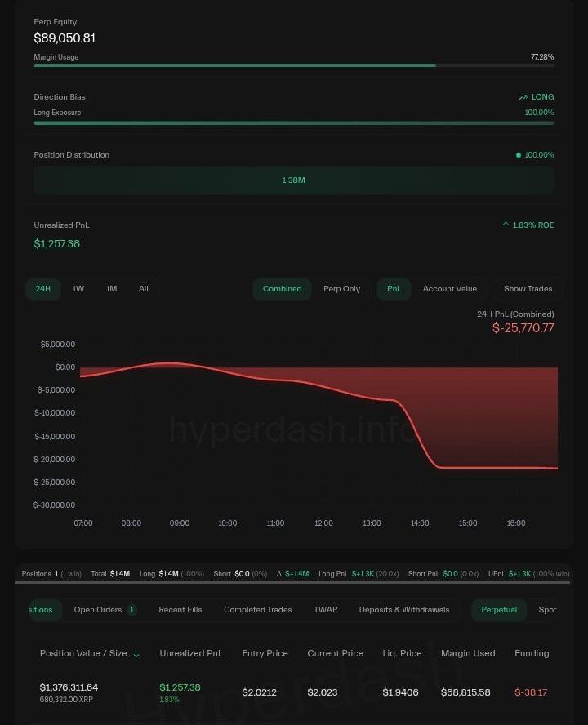
Task: Switch chart to 1M range
Action: point(111,289)
